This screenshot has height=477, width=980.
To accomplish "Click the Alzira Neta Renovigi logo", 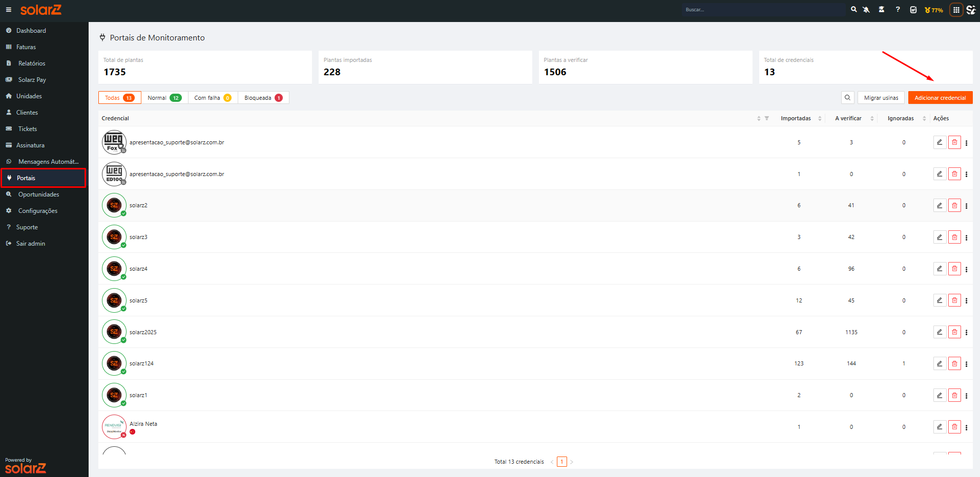I will [114, 427].
